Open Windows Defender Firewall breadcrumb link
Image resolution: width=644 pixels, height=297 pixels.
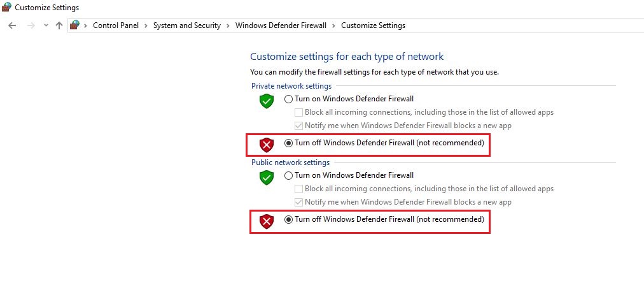tap(281, 25)
